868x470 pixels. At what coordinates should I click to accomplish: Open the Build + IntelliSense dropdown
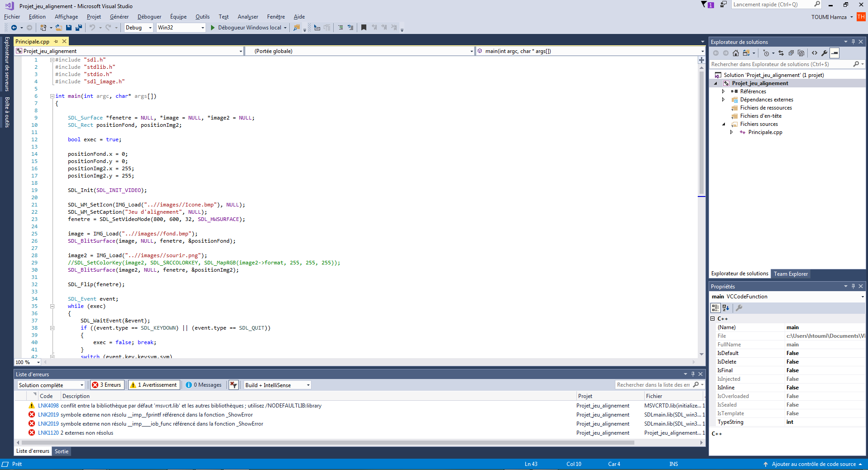tap(278, 385)
